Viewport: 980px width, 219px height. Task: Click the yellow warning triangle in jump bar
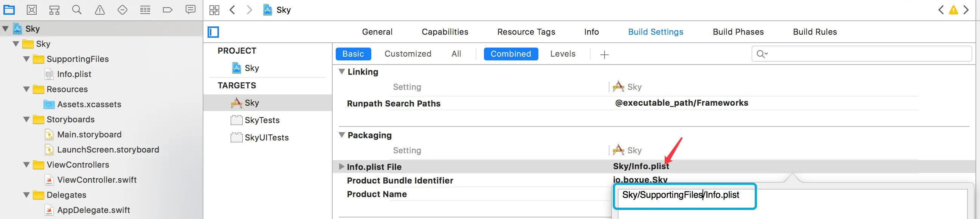954,10
